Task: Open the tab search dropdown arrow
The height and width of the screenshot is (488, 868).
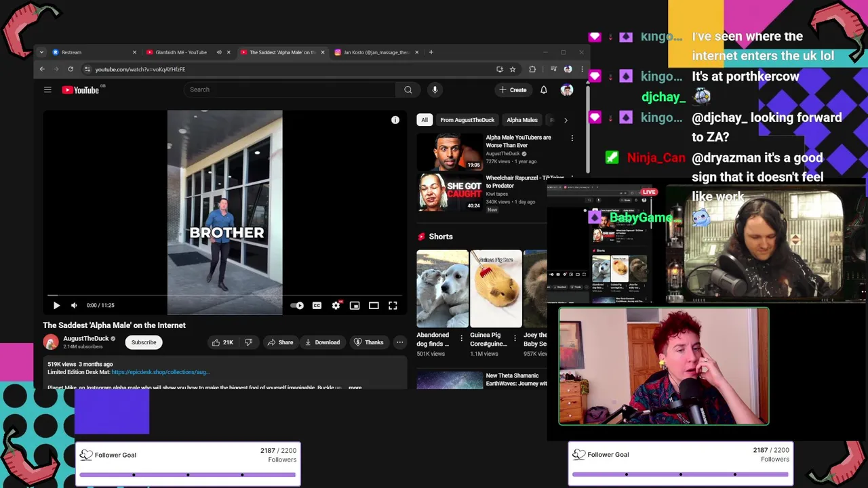Action: (x=41, y=52)
